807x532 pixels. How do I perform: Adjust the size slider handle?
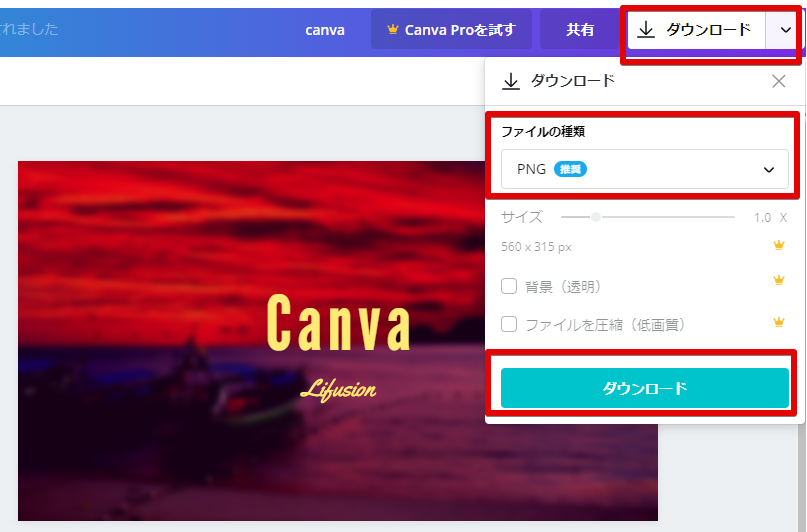coord(596,217)
